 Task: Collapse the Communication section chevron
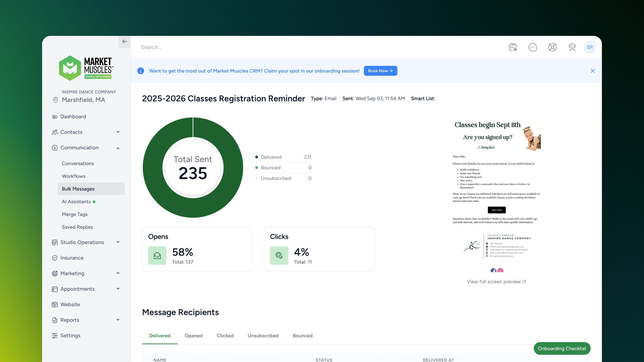click(118, 148)
